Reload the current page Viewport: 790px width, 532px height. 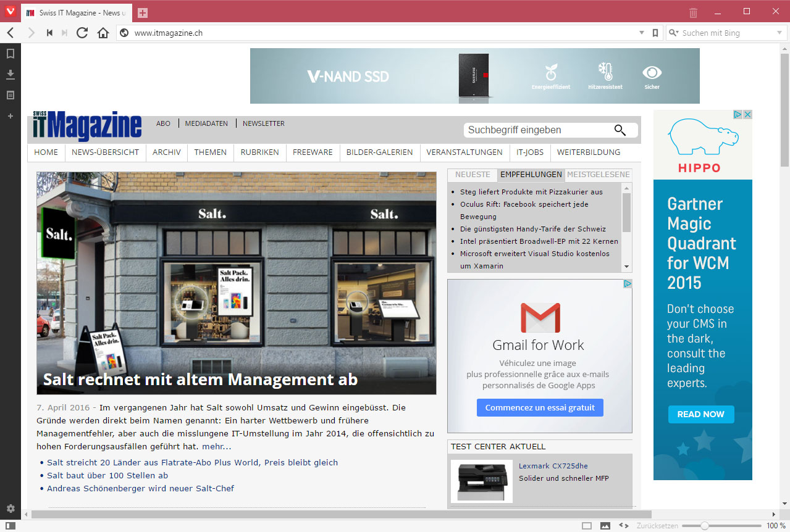point(82,33)
